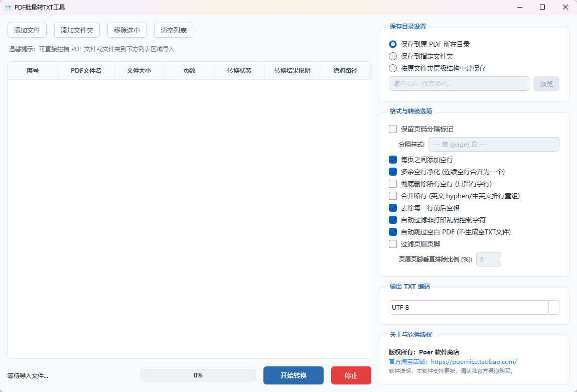Click the 绝对路径 column header
The height and width of the screenshot is (392, 577).
[x=345, y=71]
